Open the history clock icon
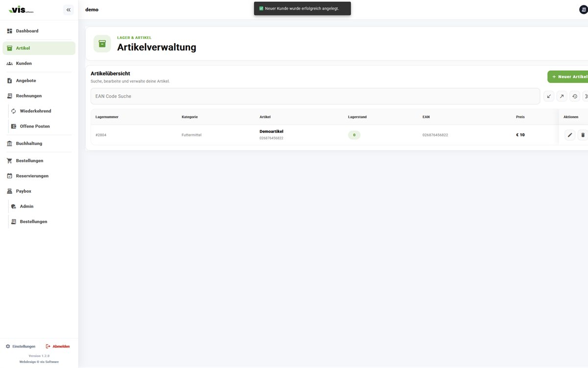Screen dimensions: 588x368 pos(575,96)
